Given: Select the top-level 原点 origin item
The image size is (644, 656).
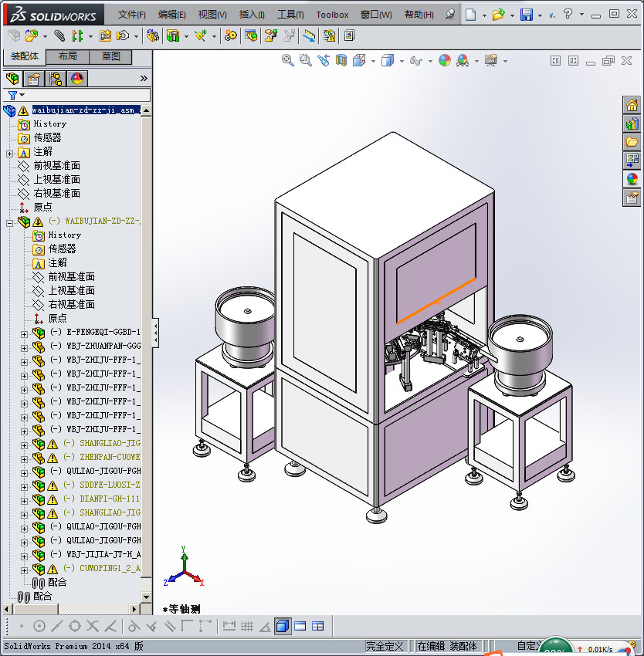Looking at the screenshot, I should coord(42,207).
